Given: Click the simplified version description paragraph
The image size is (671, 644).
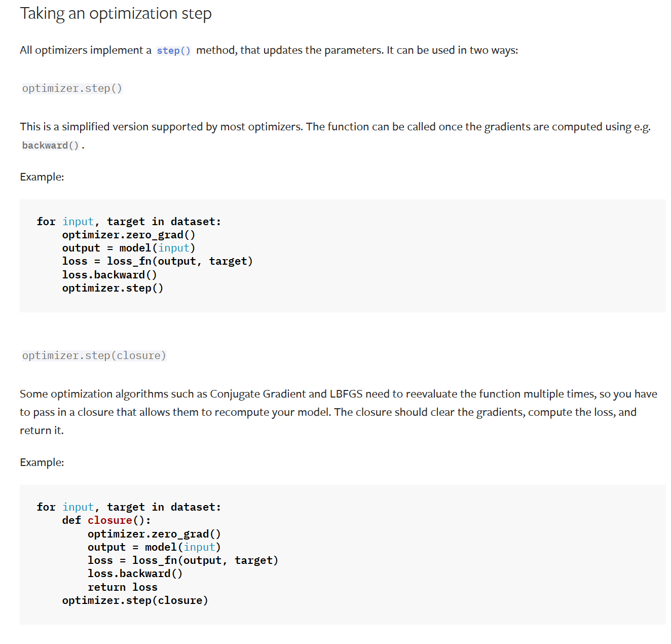Looking at the screenshot, I should pyautogui.click(x=335, y=136).
